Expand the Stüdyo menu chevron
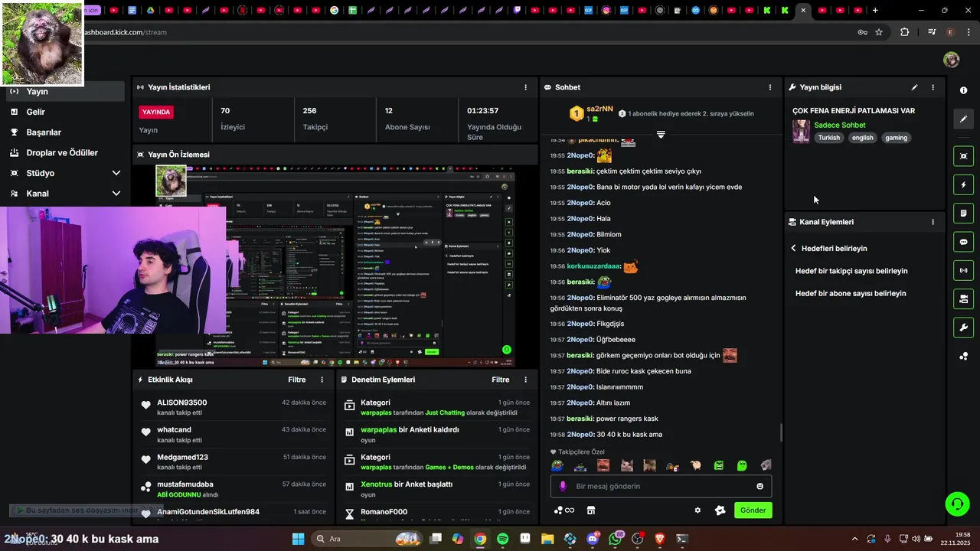 click(116, 173)
